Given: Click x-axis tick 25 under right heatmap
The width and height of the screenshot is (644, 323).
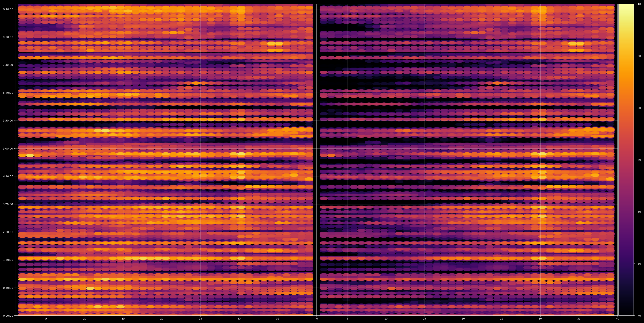Looking at the screenshot, I should [502, 319].
